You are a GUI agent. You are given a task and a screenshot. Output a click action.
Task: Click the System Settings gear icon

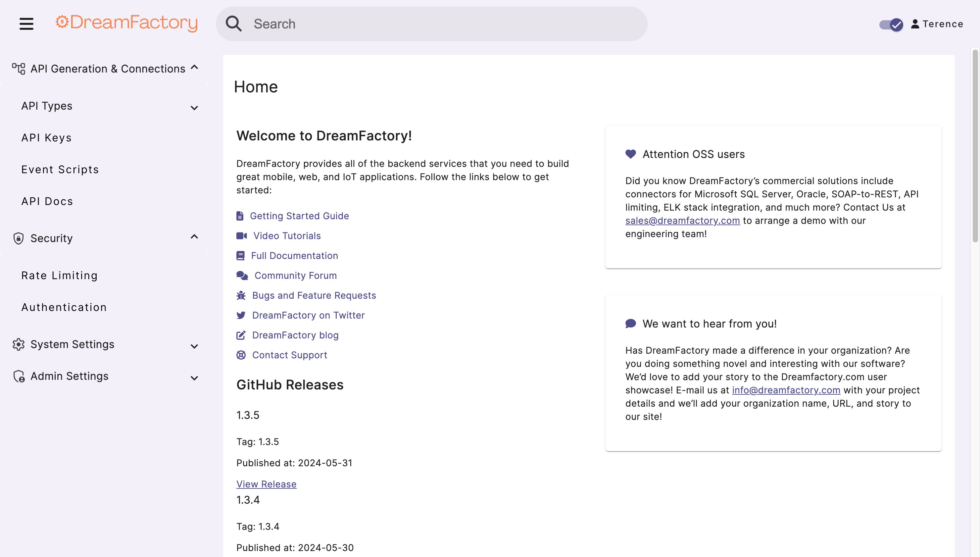18,344
